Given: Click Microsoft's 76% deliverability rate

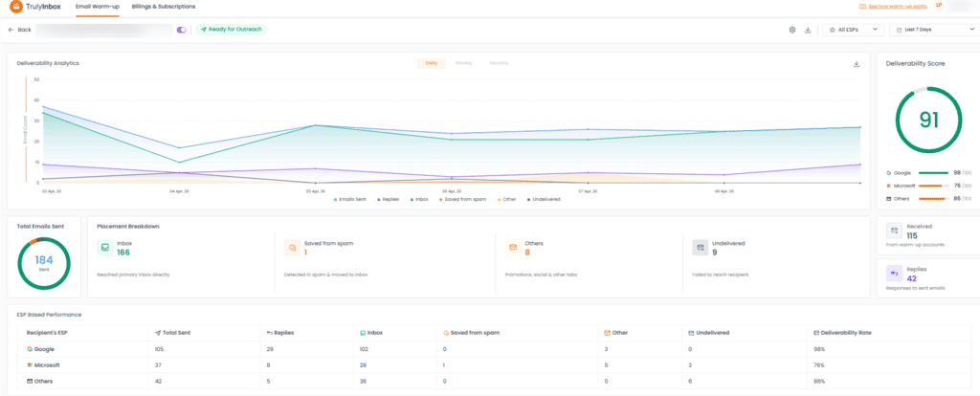Looking at the screenshot, I should [819, 364].
